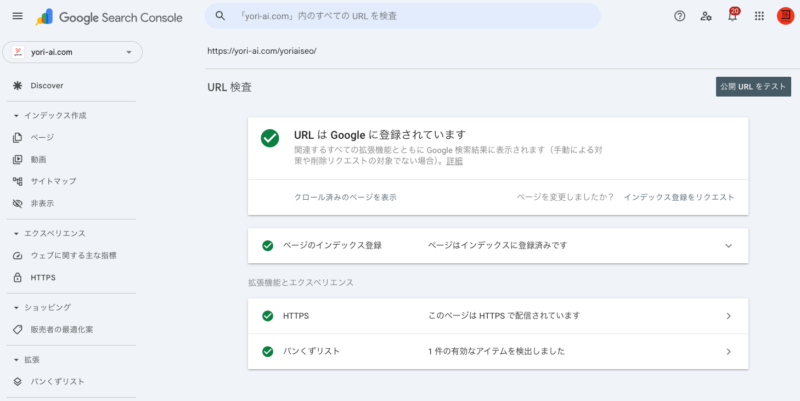Viewport: 800px width, 401px height.
Task: Click green check beside ページのインデックス登録
Action: click(267, 246)
